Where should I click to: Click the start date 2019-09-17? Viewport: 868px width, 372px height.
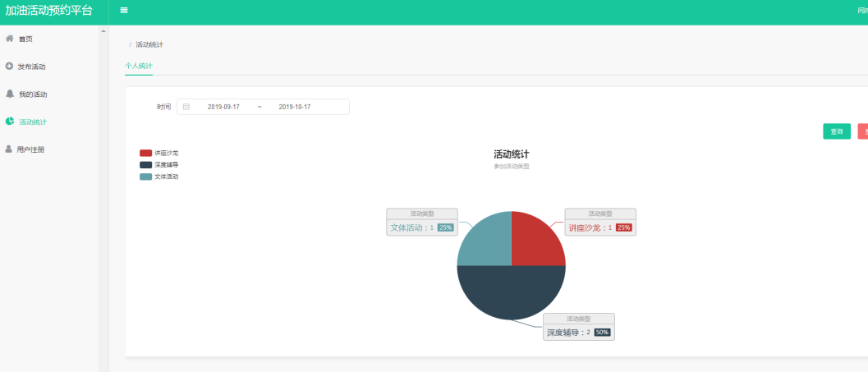point(223,107)
